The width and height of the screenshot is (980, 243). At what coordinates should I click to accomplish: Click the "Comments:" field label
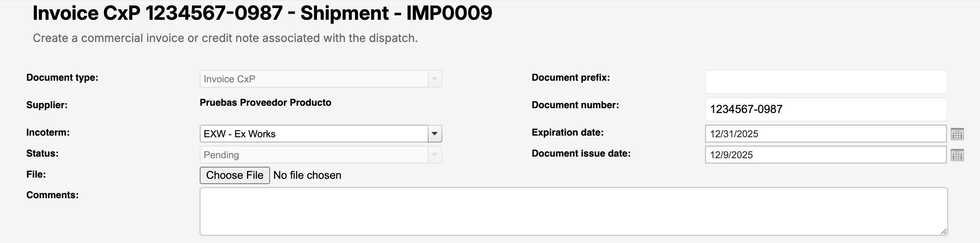52,195
